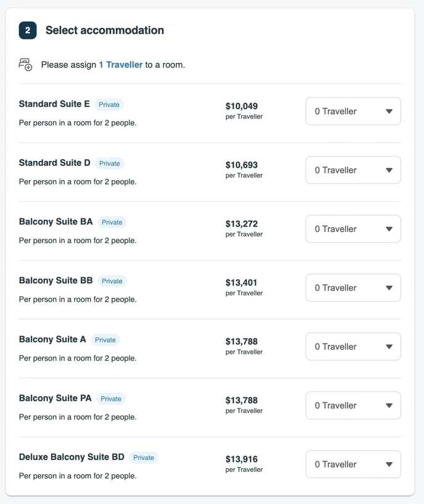Click the step 2 number badge

click(x=28, y=30)
